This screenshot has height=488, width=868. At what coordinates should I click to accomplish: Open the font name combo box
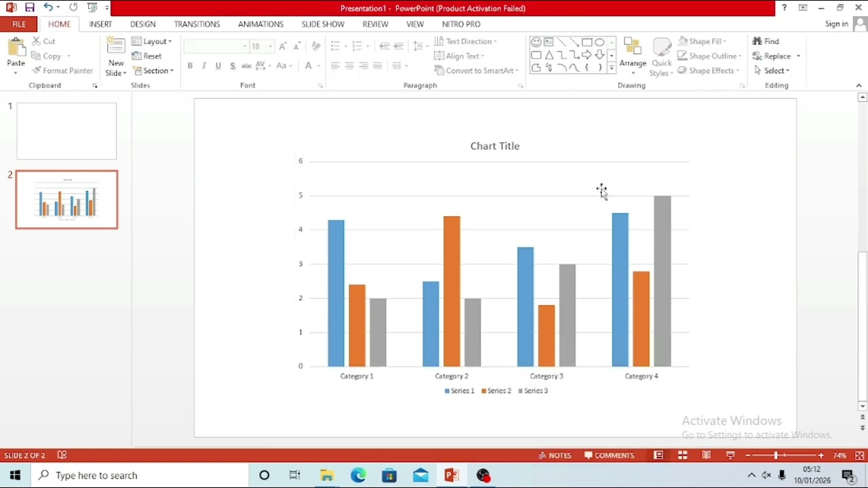click(216, 46)
